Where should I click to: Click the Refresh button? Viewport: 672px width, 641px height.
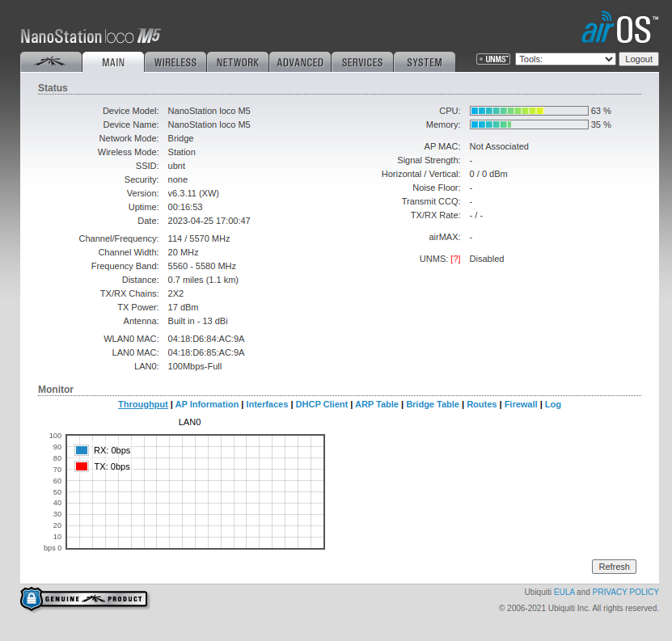(x=614, y=567)
